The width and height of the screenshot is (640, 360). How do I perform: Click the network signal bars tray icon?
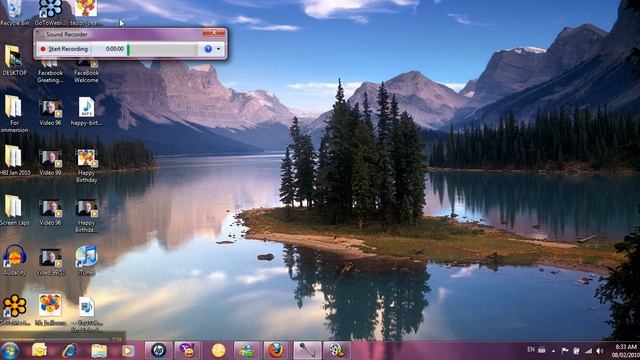[588, 351]
